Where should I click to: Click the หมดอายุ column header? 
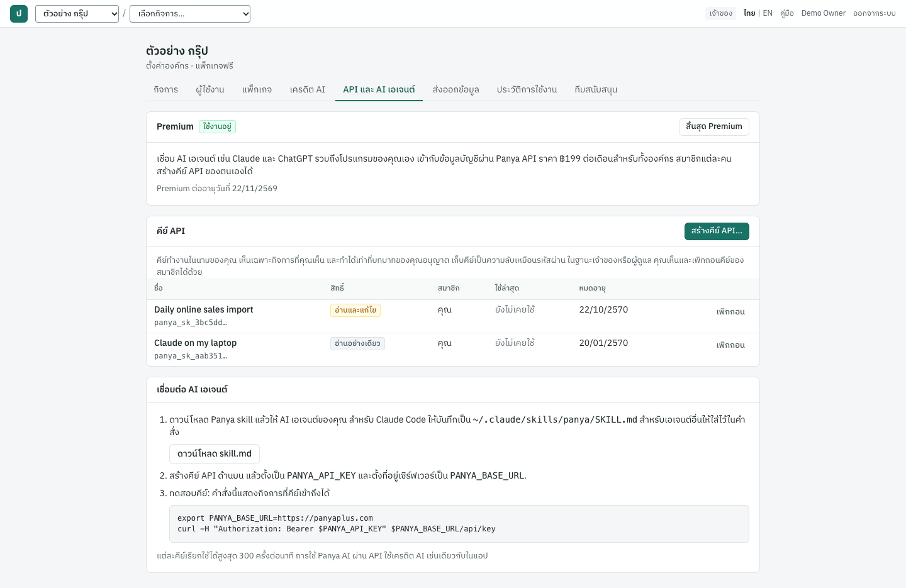point(592,288)
